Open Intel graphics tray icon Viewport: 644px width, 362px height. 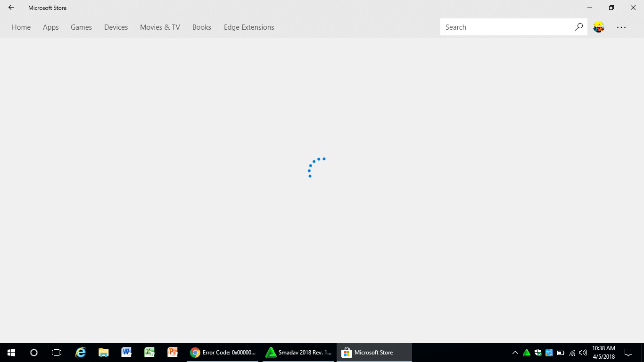coord(549,353)
